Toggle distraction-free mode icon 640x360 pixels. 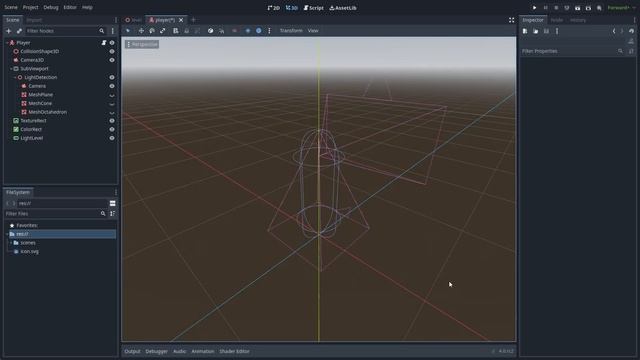511,20
